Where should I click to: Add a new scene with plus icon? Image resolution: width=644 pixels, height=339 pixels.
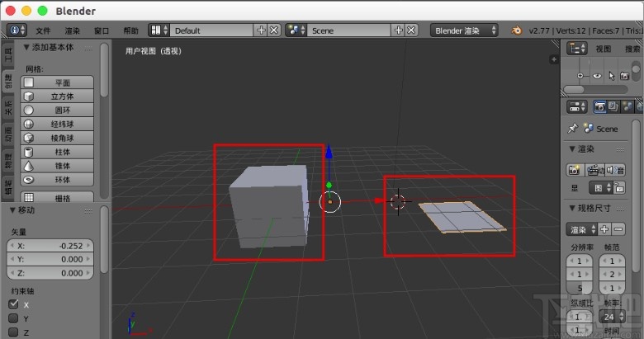tap(398, 31)
